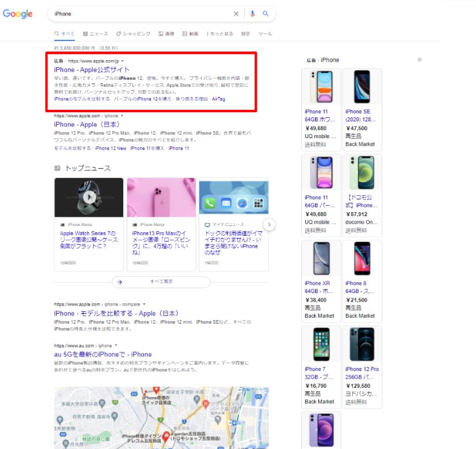Open iPhone 7 32GB product image
This screenshot has width=476, height=449.
point(321,344)
